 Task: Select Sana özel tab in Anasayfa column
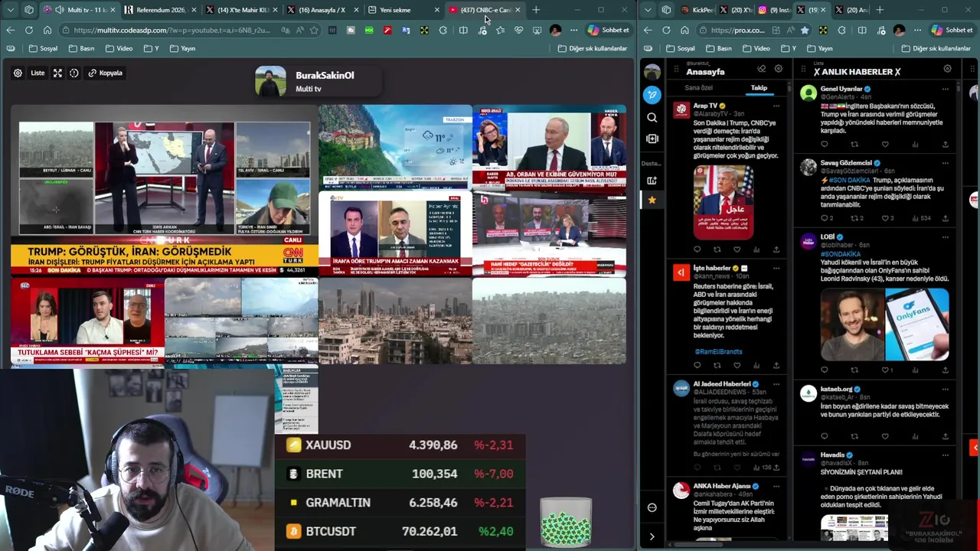tap(698, 87)
